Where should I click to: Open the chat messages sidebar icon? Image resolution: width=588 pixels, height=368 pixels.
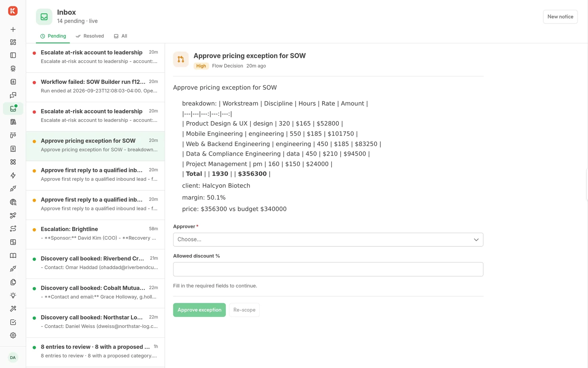pos(13,95)
